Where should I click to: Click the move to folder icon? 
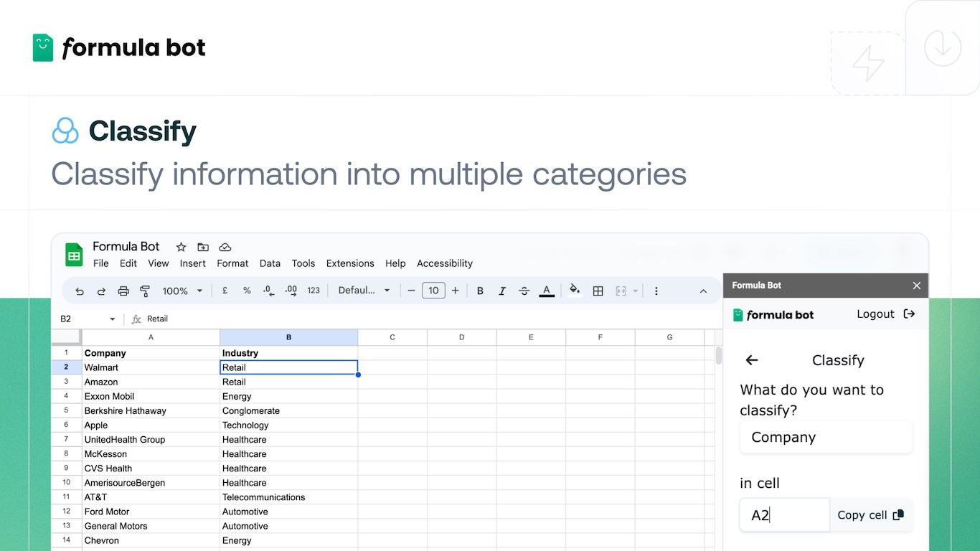(203, 247)
